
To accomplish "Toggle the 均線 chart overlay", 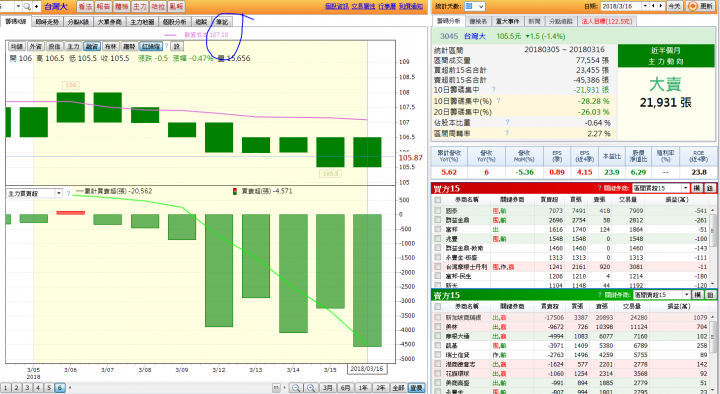I will point(17,46).
